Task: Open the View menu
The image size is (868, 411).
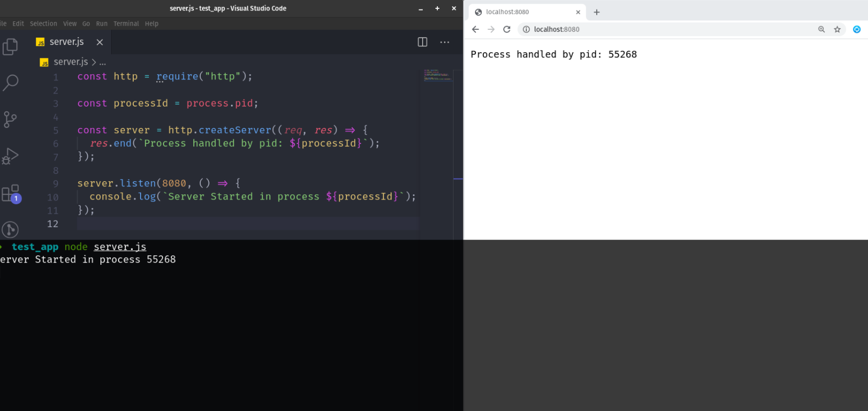Action: [x=70, y=24]
